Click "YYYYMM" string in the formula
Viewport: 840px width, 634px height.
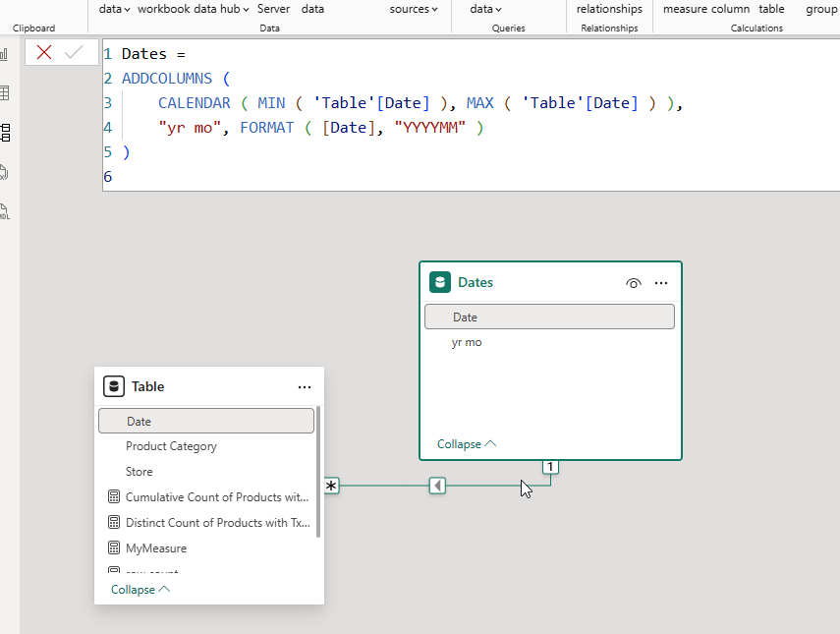tap(430, 128)
